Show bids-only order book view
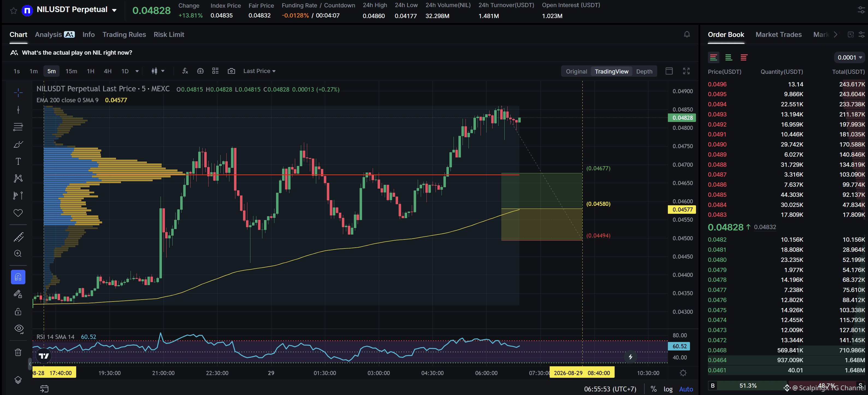 [728, 57]
